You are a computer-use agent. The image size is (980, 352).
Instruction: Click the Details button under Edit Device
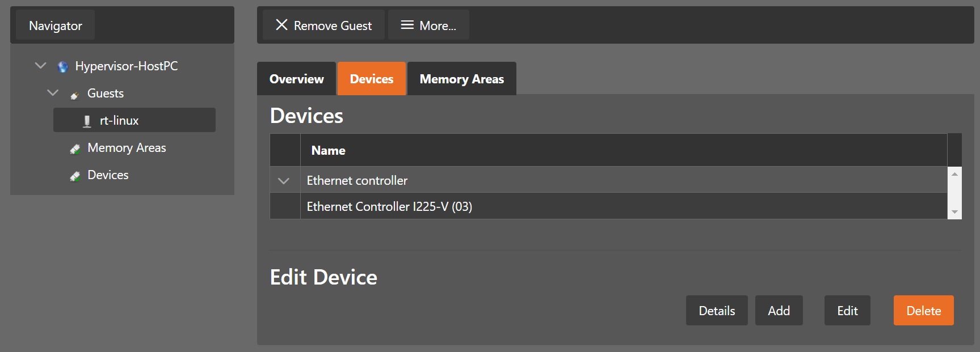coord(716,310)
